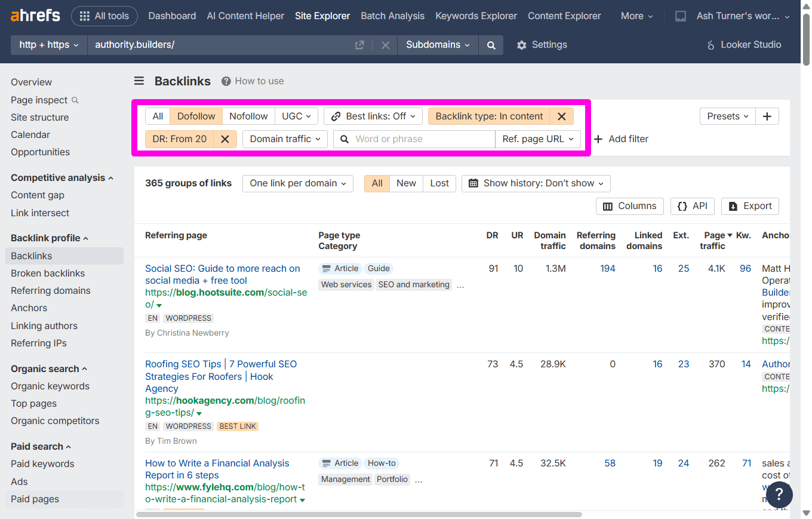The image size is (812, 519).
Task: Open How to use help
Action: [x=253, y=81]
